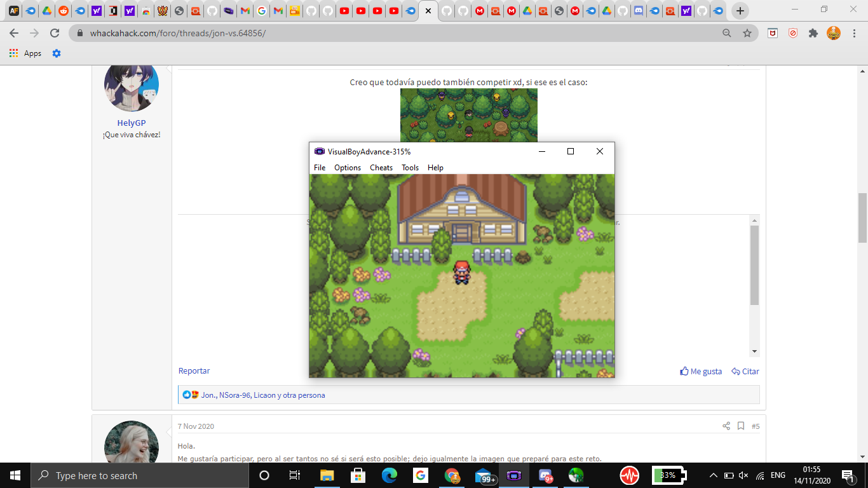Like the post with Me gusta
The width and height of the screenshot is (868, 488).
coord(701,372)
